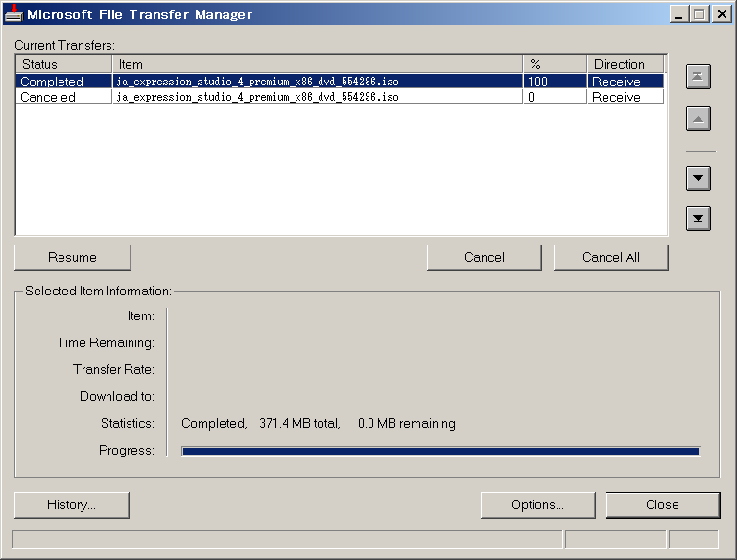Screen dimensions: 737x560
Task: Click the % column header
Action: pos(555,64)
